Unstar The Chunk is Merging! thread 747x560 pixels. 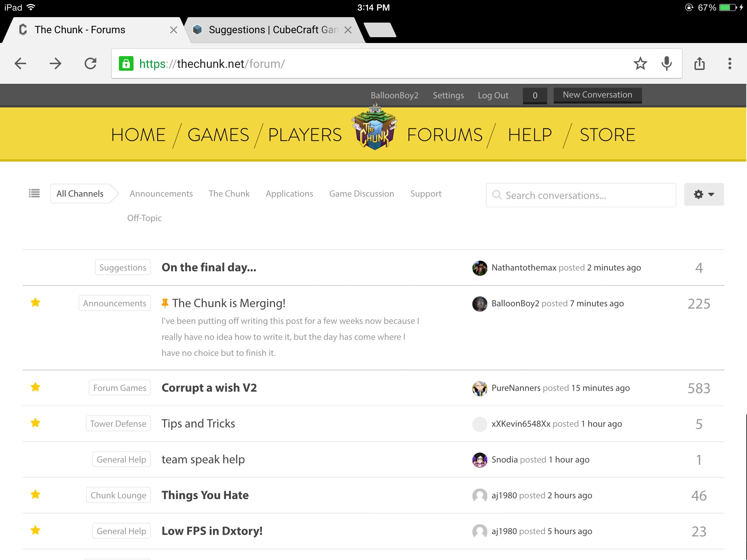[35, 302]
